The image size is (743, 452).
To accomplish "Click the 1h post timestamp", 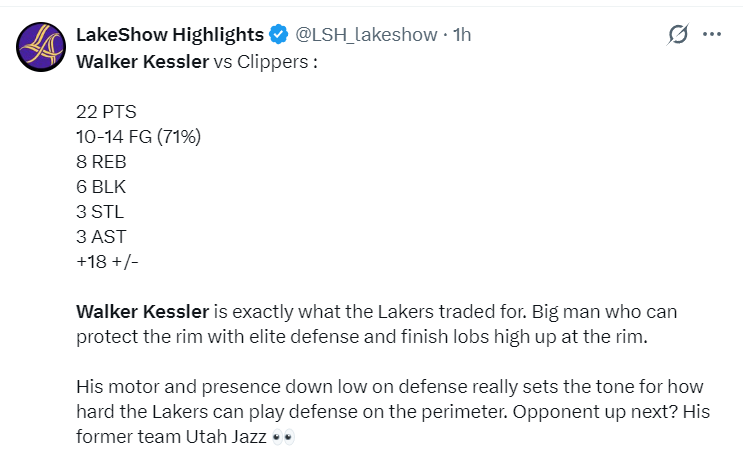I will (462, 35).
